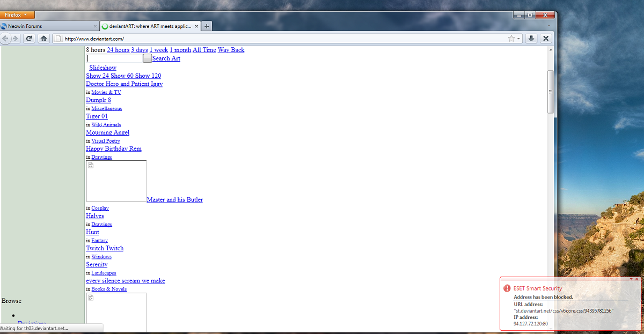The width and height of the screenshot is (644, 334).
Task: Open the Search Art link
Action: [x=166, y=58]
